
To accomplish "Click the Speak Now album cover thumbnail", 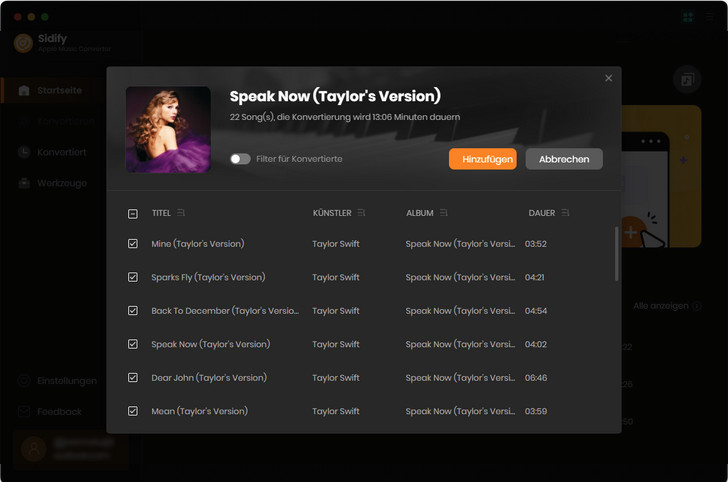I will [x=168, y=130].
